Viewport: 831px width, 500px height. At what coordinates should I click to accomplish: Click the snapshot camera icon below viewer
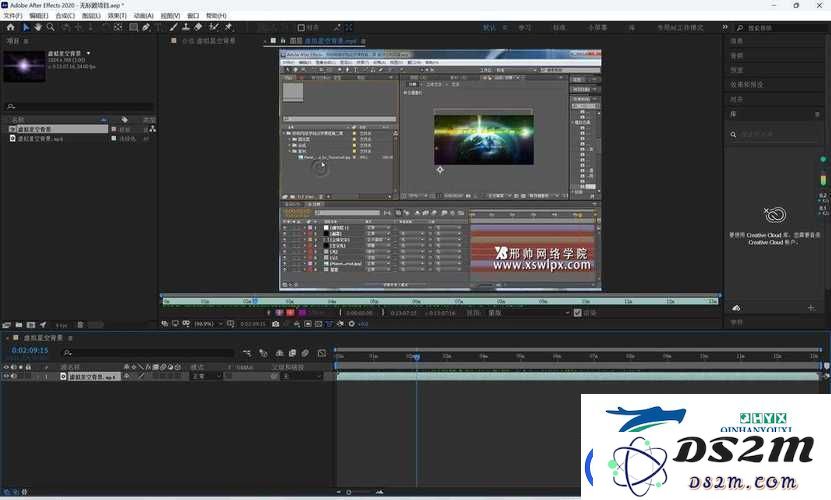(x=276, y=323)
